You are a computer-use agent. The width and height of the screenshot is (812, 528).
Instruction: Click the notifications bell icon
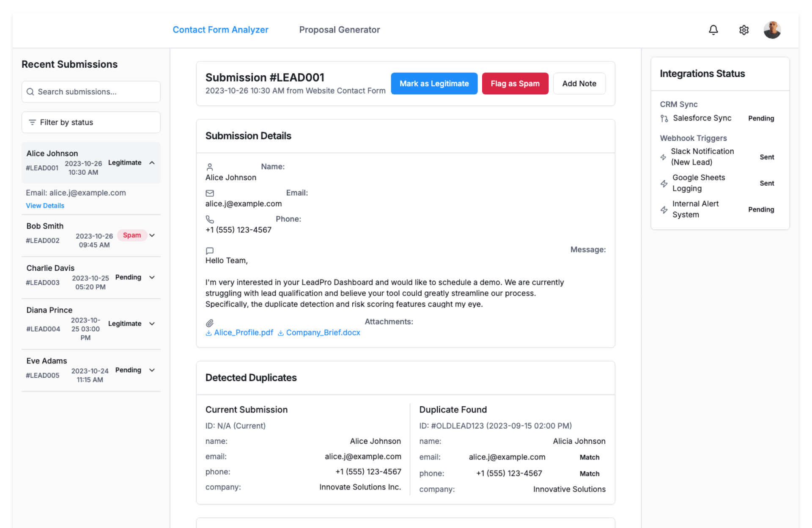point(713,30)
